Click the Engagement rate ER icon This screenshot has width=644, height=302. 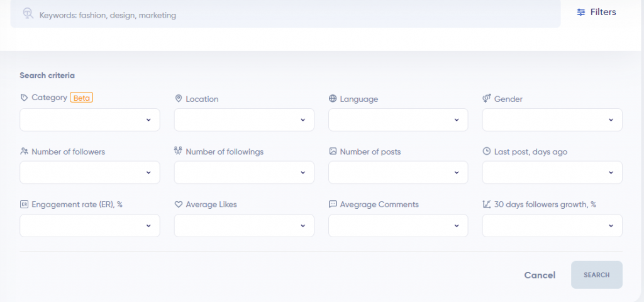tap(25, 204)
